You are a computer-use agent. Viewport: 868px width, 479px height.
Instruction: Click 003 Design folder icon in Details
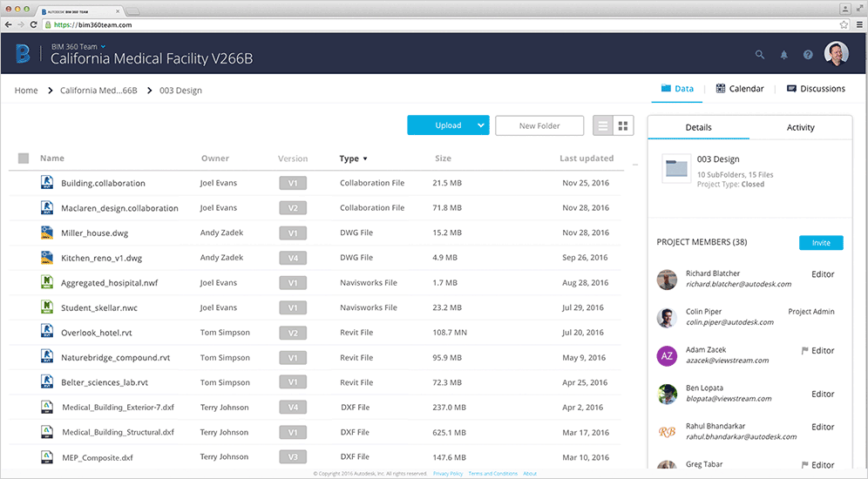(x=676, y=168)
